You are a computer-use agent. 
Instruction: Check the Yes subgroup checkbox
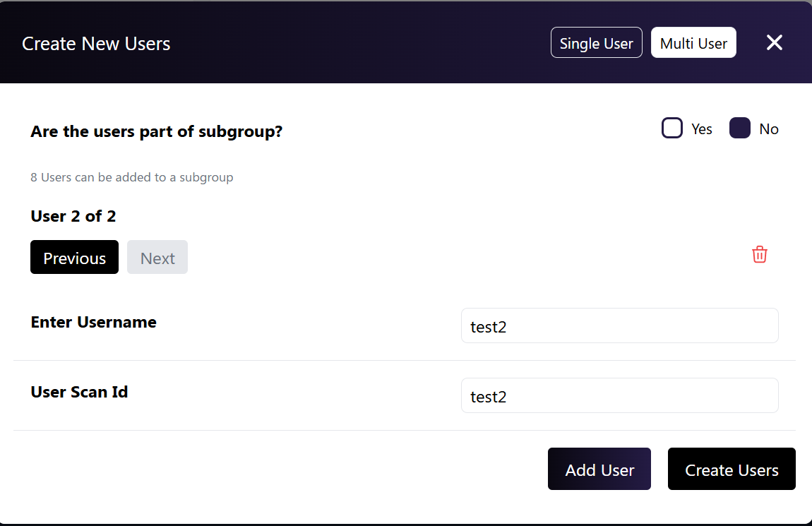tap(671, 128)
